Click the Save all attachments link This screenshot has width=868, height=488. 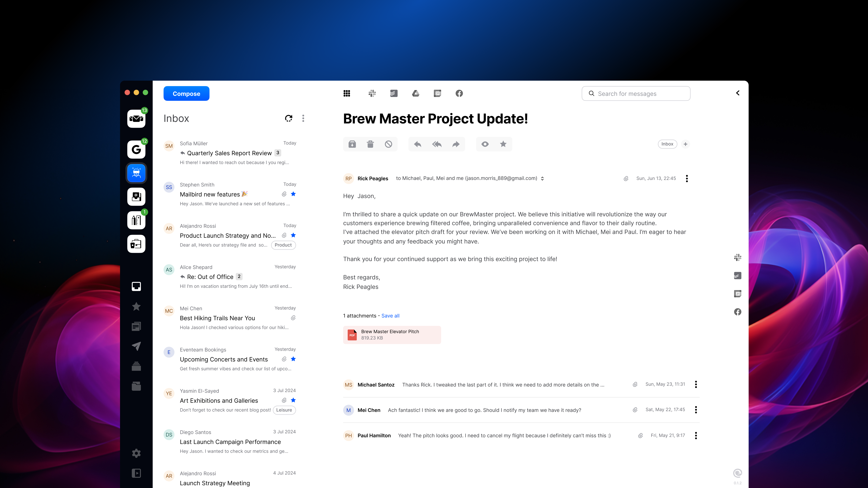coord(390,316)
